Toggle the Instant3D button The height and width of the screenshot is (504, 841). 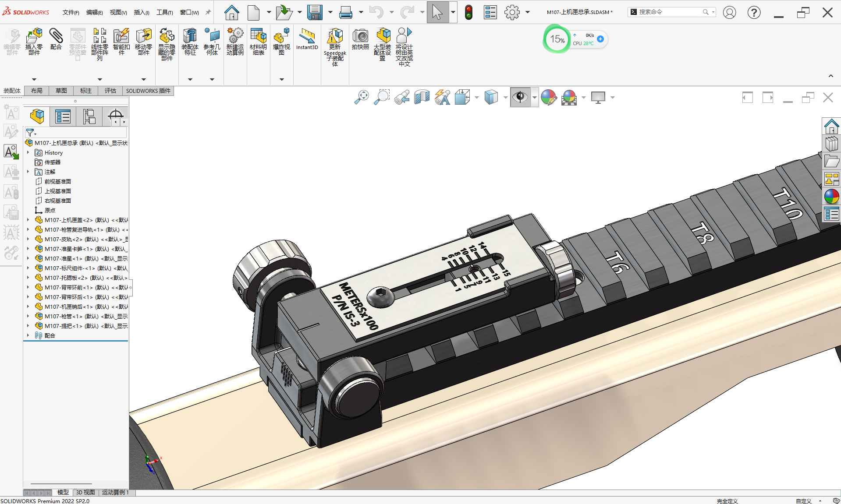tap(307, 39)
